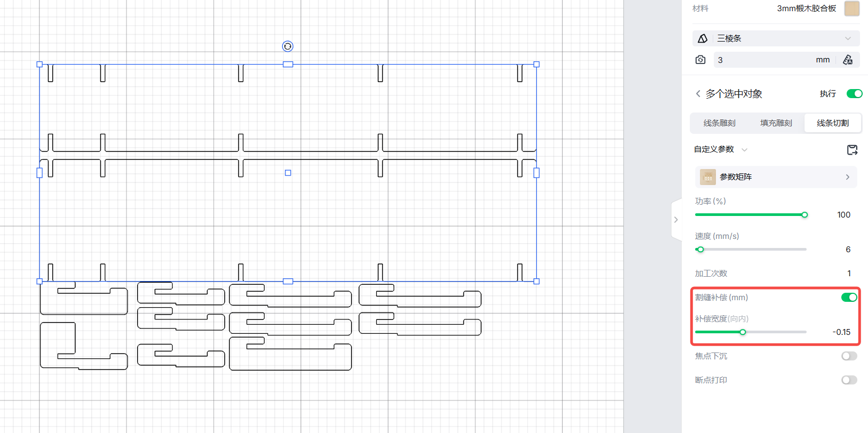Click the center point of selected object
868x433 pixels.
pyautogui.click(x=288, y=173)
